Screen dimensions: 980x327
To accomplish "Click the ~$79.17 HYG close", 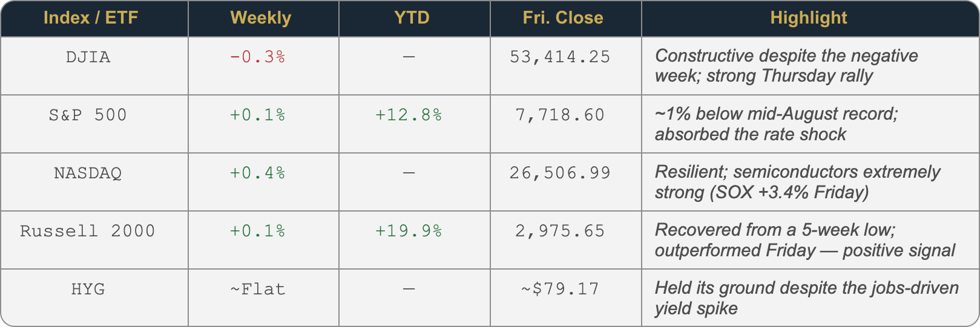I will pos(560,289).
